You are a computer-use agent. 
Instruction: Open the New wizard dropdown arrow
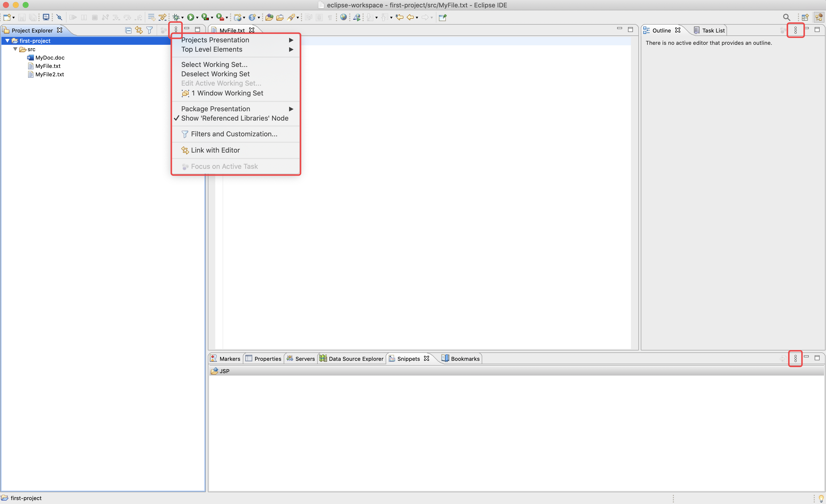(14, 18)
